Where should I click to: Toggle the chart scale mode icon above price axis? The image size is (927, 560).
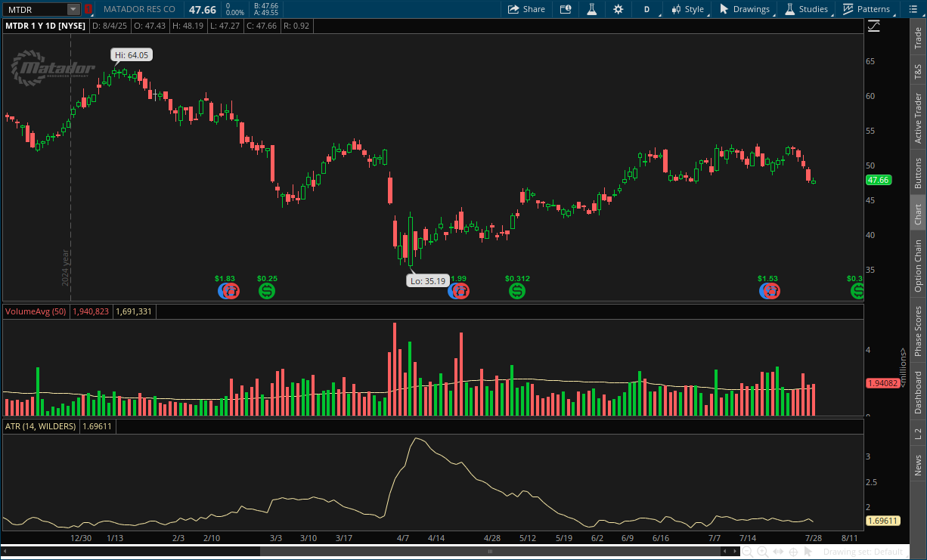click(874, 26)
